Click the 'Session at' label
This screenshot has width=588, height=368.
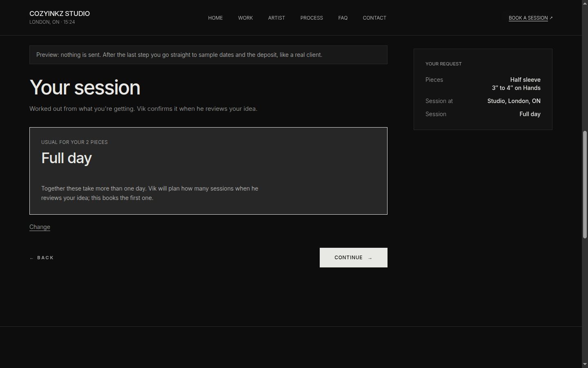coord(439,101)
